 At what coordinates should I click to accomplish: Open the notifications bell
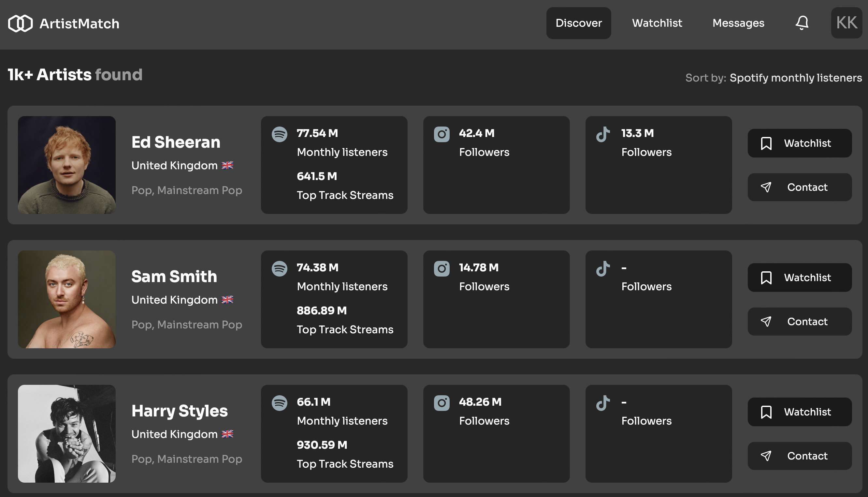click(802, 23)
